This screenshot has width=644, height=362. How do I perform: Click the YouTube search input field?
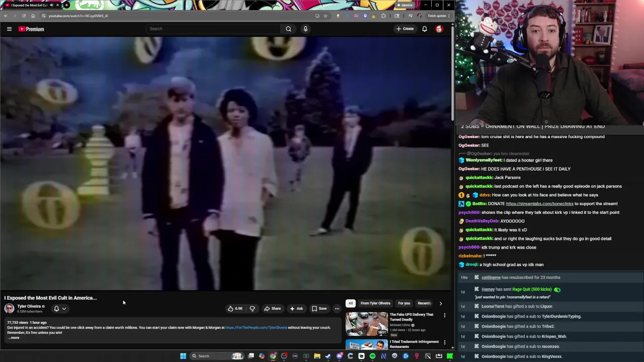click(213, 29)
